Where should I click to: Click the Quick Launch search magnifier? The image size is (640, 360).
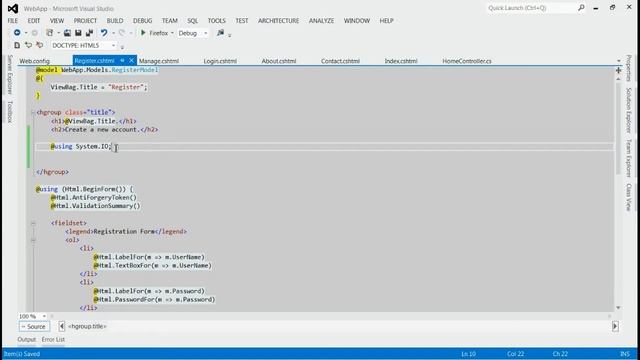581,8
